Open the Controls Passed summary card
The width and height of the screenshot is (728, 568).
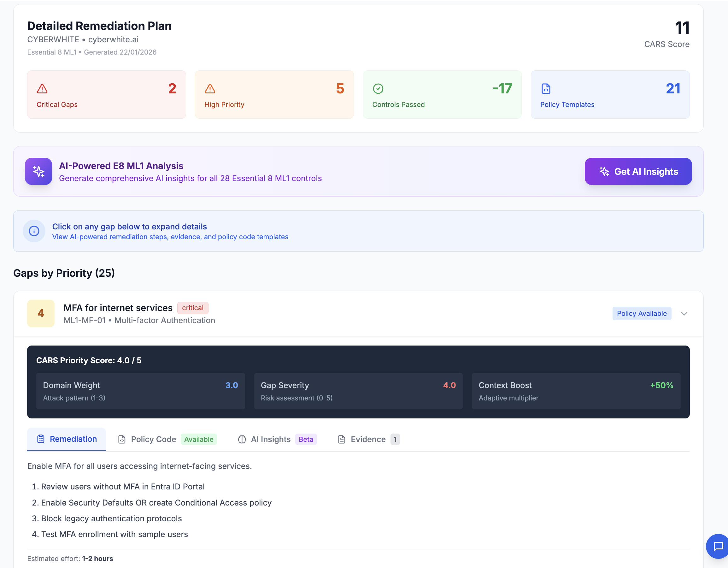tap(442, 94)
